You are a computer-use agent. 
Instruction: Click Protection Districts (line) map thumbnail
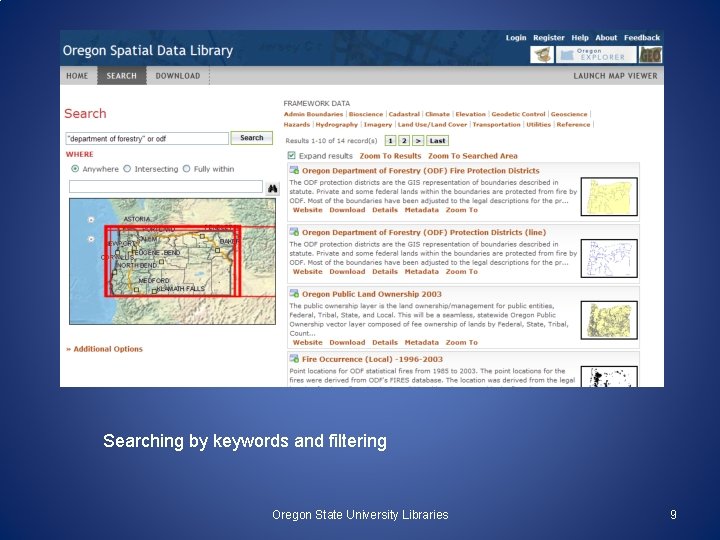[609, 259]
